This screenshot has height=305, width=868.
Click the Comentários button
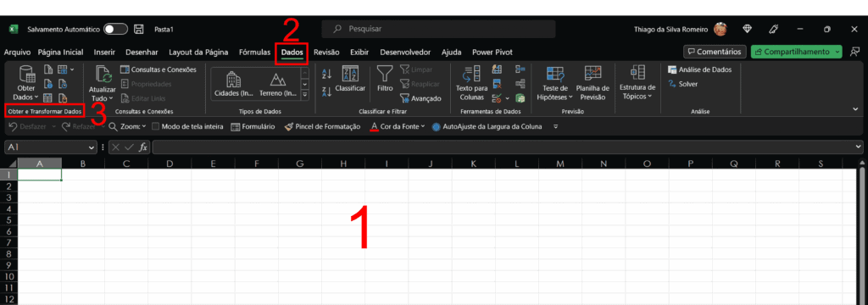click(x=715, y=52)
